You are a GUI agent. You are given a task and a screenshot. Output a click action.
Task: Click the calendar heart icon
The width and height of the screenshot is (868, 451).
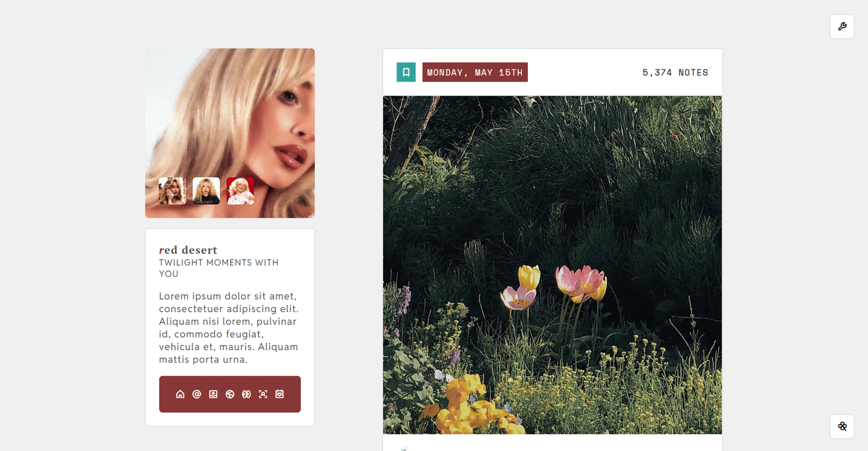click(x=279, y=394)
